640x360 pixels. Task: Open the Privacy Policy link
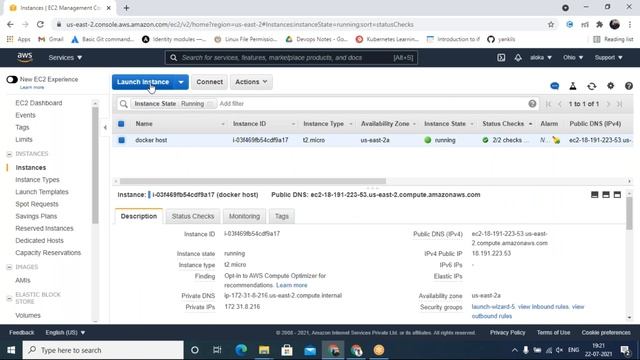point(507,332)
